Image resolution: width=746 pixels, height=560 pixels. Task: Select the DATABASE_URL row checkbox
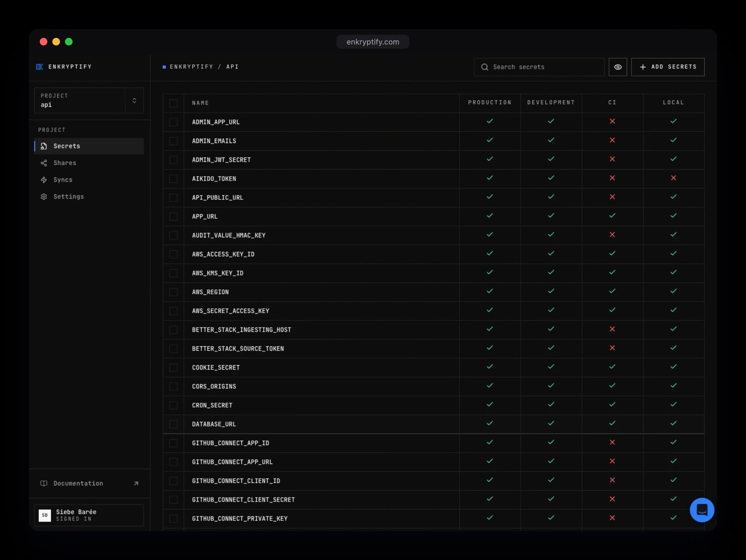pos(173,424)
